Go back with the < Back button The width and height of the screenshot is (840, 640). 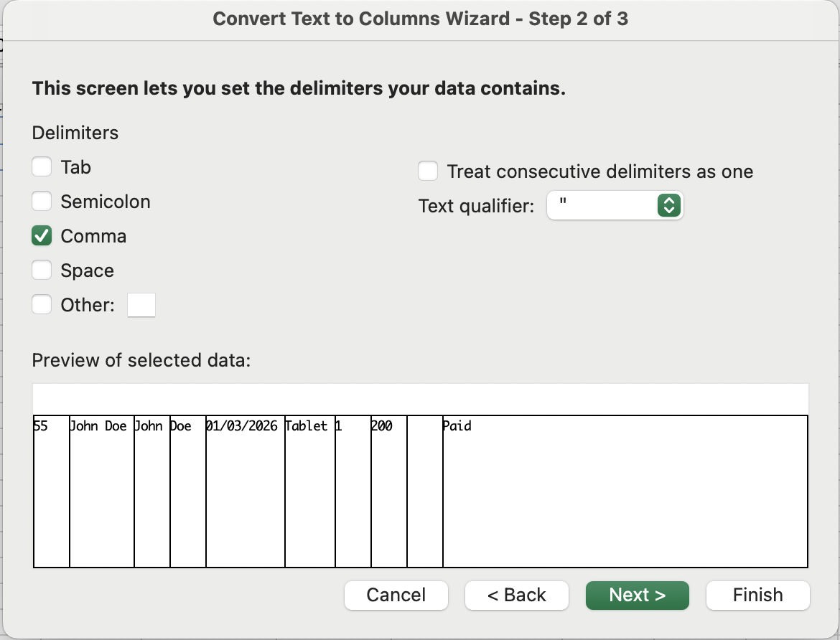coord(516,595)
